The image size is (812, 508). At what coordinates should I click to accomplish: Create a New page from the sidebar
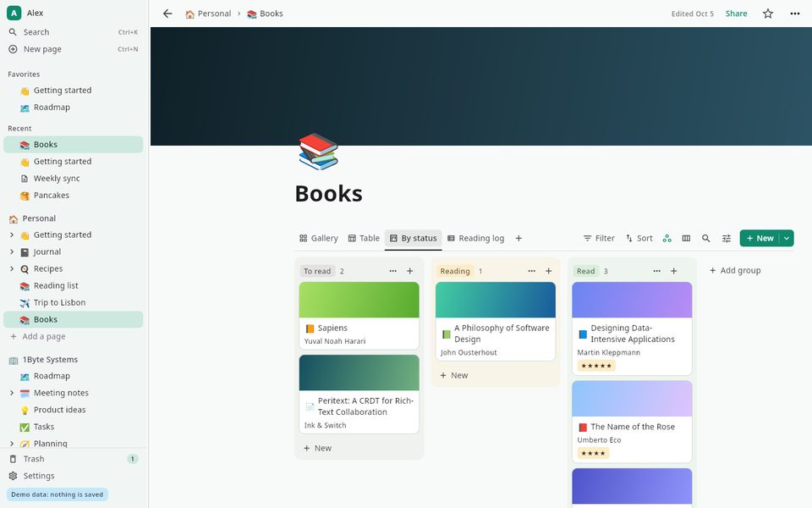pos(73,49)
